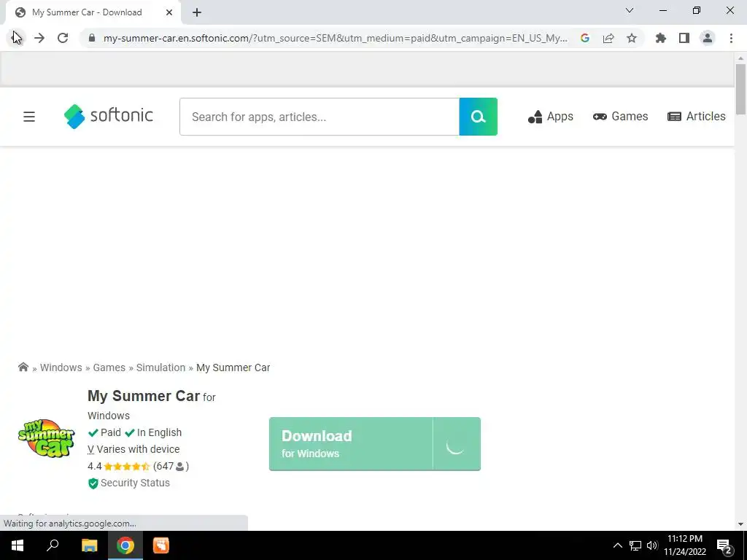Select the browser address bar URL
The height and width of the screenshot is (560, 747).
coord(336,38)
